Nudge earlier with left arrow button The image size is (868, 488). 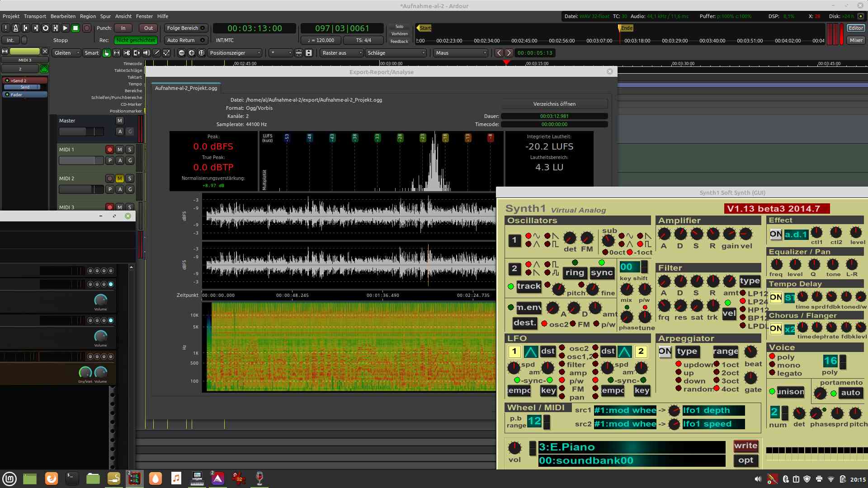point(499,53)
